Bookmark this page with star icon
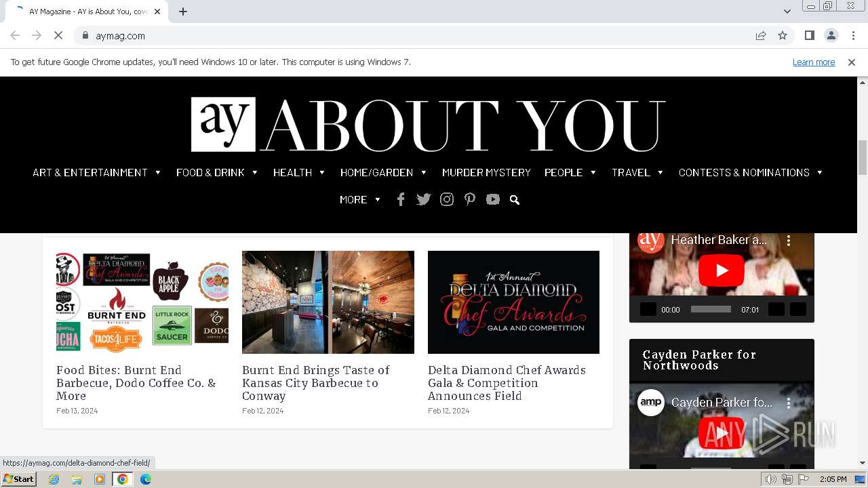Viewport: 868px width, 488px height. pos(783,36)
